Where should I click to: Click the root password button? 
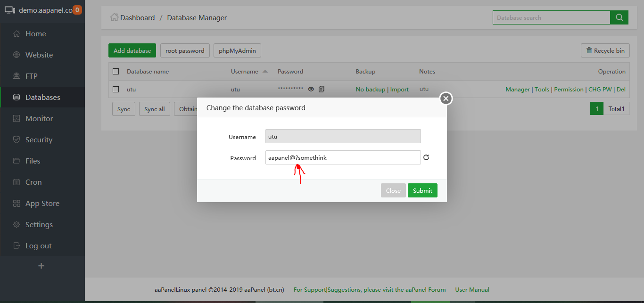pos(185,50)
